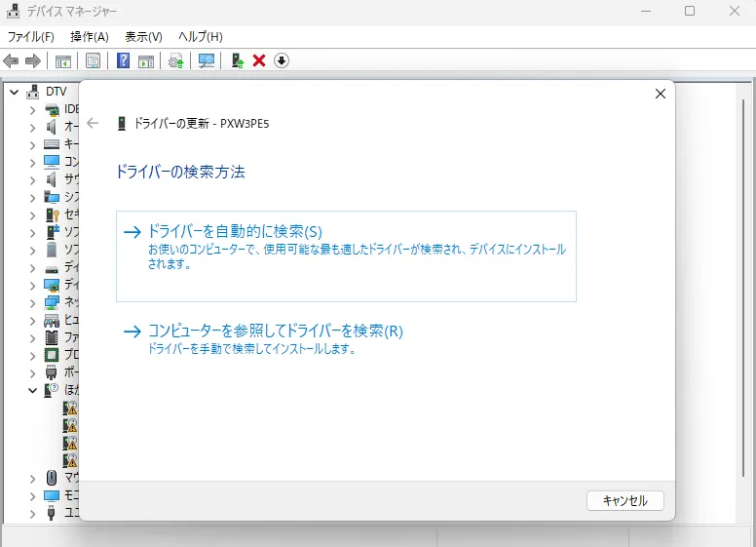Viewport: 756px width, 547px height.
Task: Open the Properties toolbar icon
Action: click(94, 60)
